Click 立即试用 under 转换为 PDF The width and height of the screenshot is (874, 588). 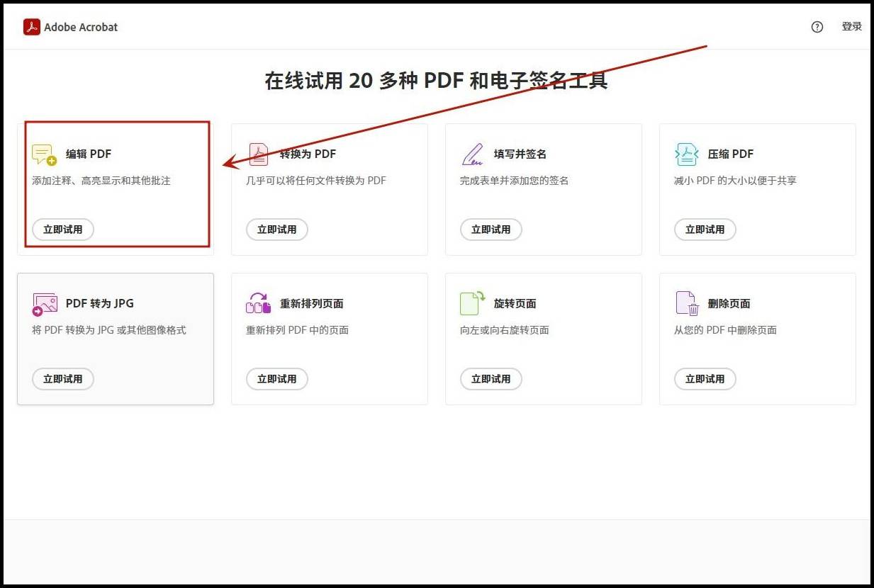(x=277, y=230)
